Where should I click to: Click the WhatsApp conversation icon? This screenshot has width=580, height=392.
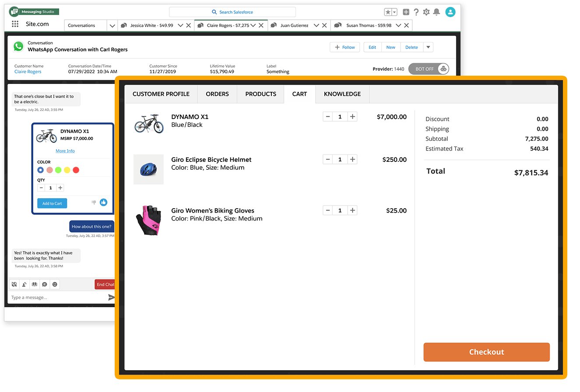click(x=18, y=46)
